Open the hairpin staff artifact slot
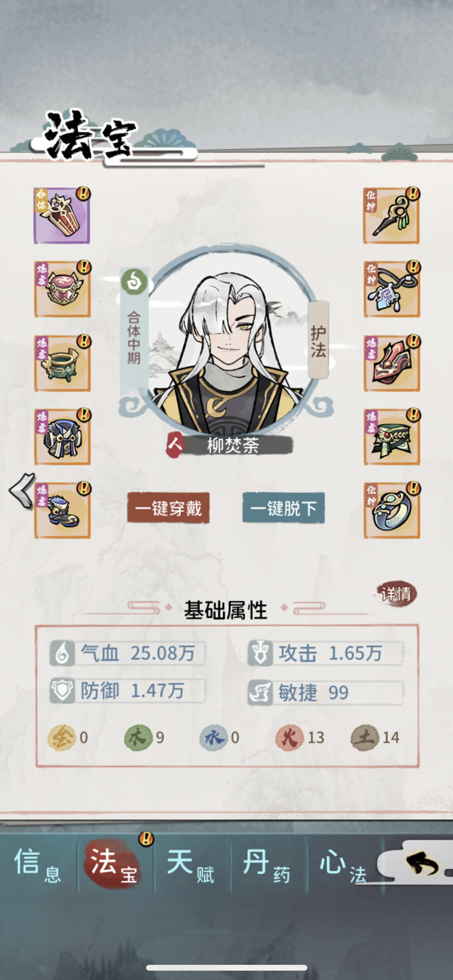 (391, 215)
